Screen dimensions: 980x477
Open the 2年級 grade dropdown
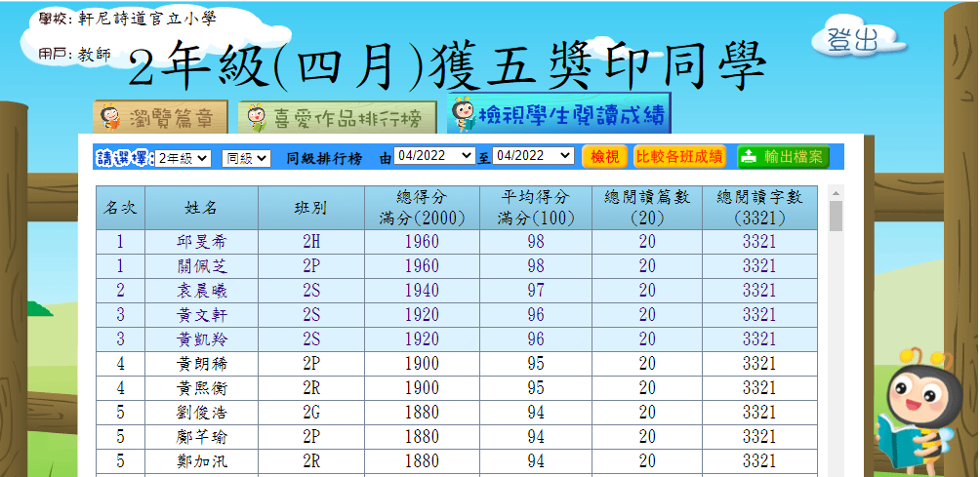[183, 157]
